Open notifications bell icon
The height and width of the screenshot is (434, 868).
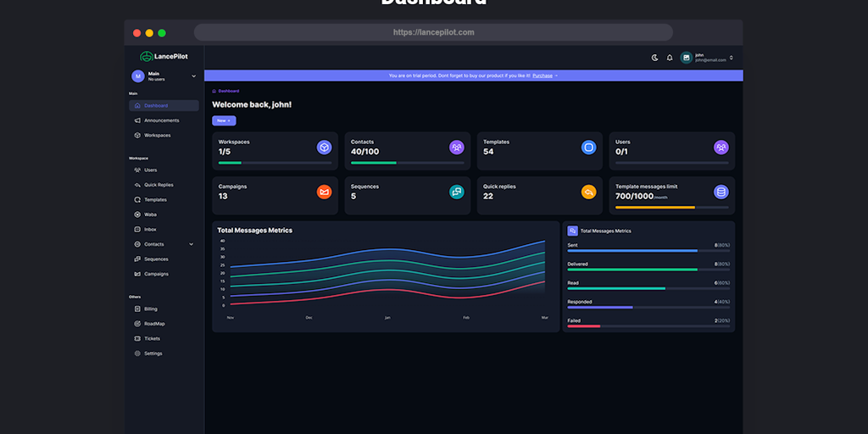(x=670, y=58)
